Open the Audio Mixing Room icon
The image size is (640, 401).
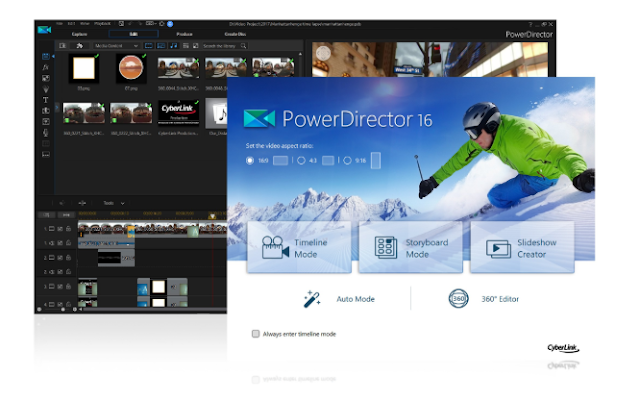(x=46, y=122)
